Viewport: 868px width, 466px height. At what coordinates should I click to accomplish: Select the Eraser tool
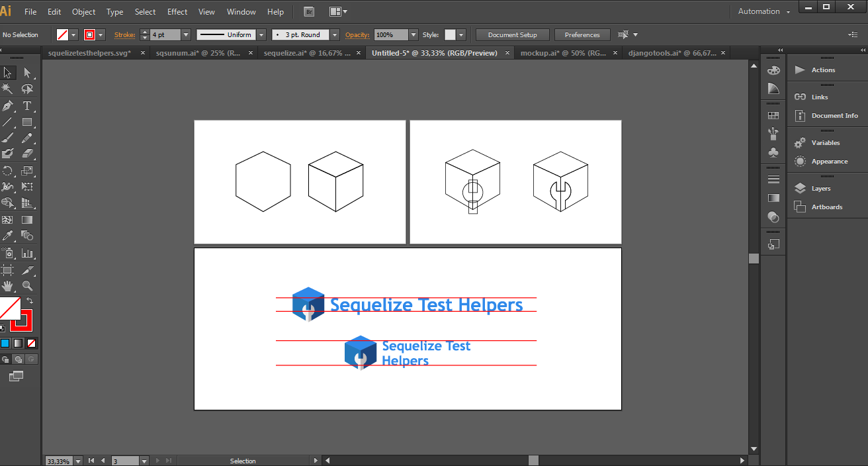click(x=27, y=154)
